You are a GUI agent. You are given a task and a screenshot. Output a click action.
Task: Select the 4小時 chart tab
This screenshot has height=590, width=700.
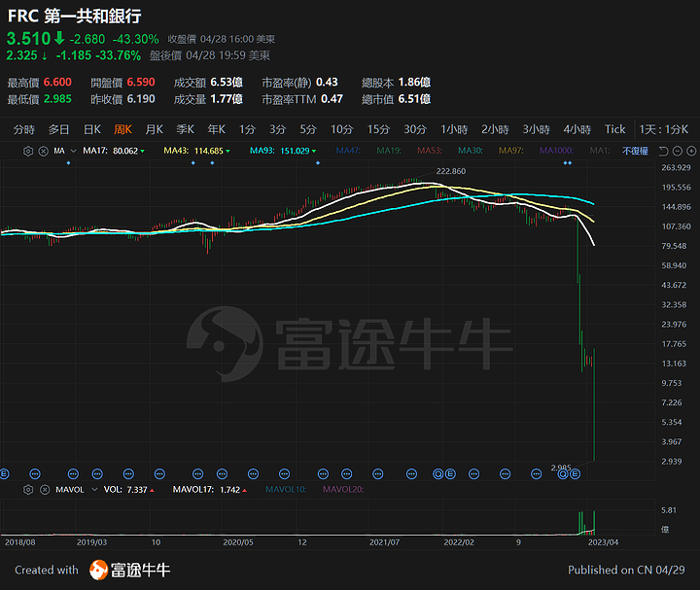(577, 129)
